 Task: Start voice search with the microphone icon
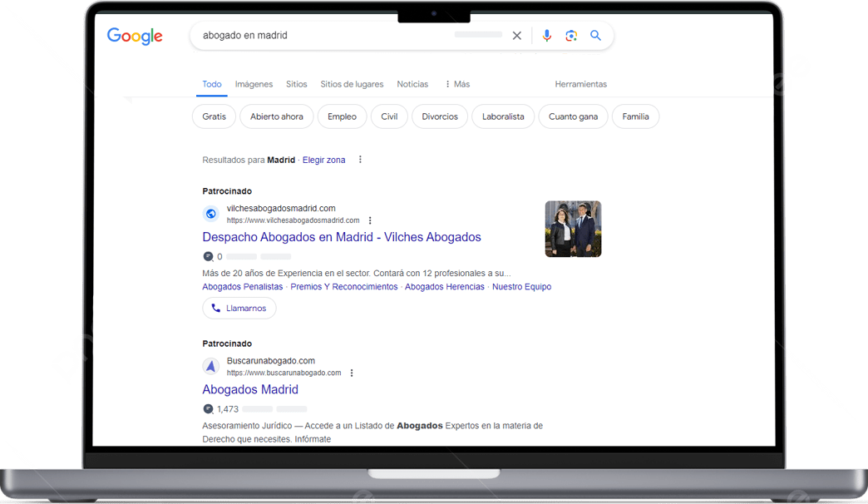coord(546,36)
